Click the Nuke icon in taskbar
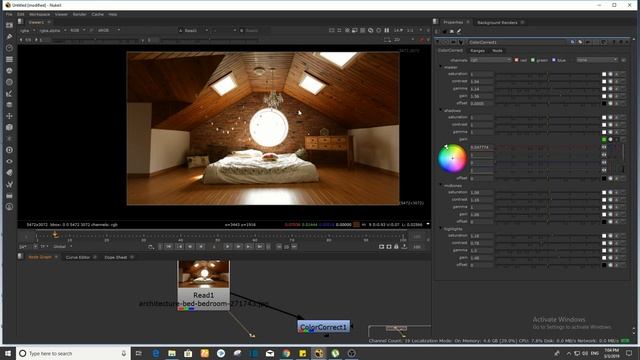The image size is (640, 360). click(319, 353)
